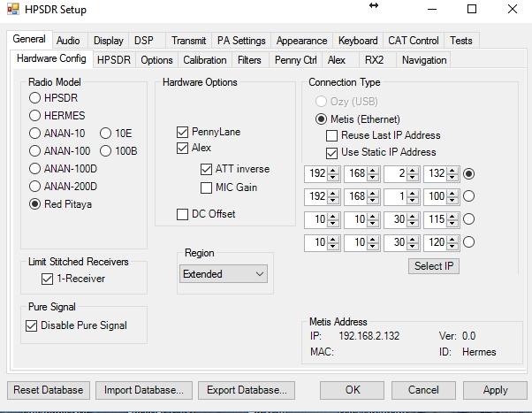The height and width of the screenshot is (413, 532).
Task: Open the Filters sub-tab
Action: tap(249, 60)
